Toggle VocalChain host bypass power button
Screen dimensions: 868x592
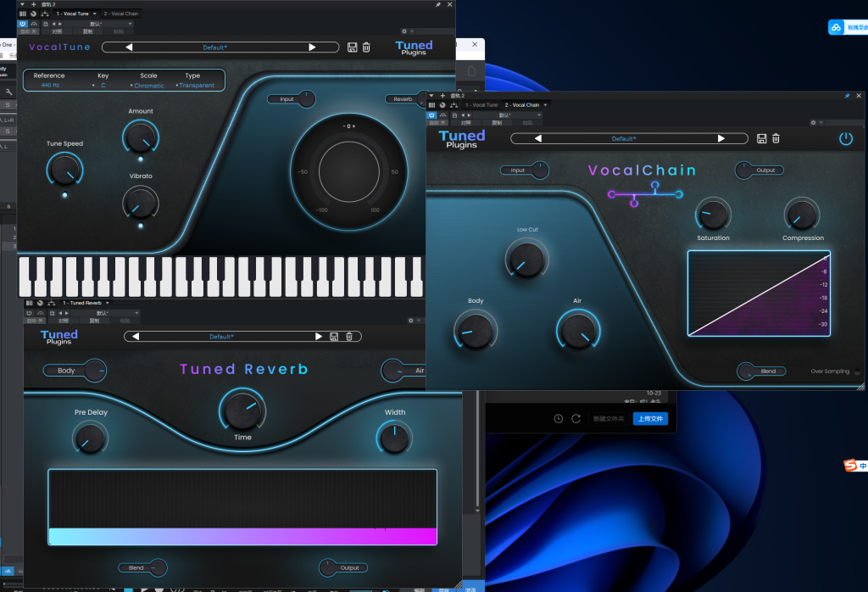[431, 115]
